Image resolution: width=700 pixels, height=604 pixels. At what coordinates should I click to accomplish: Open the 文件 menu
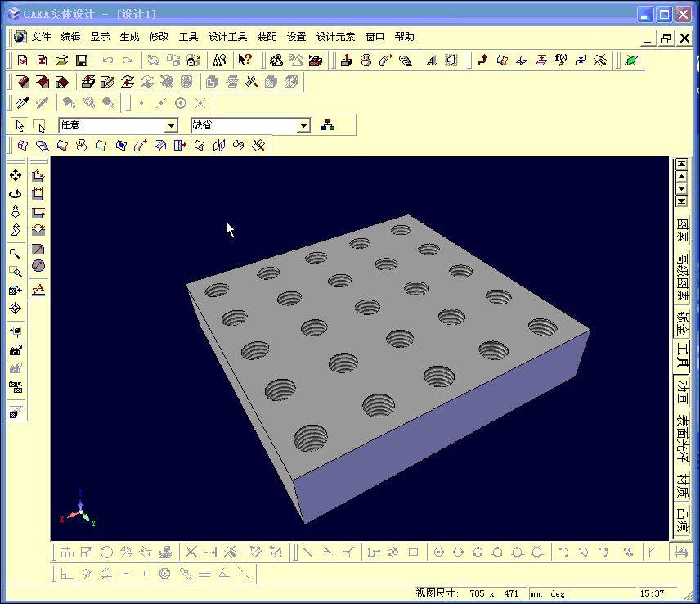click(41, 37)
